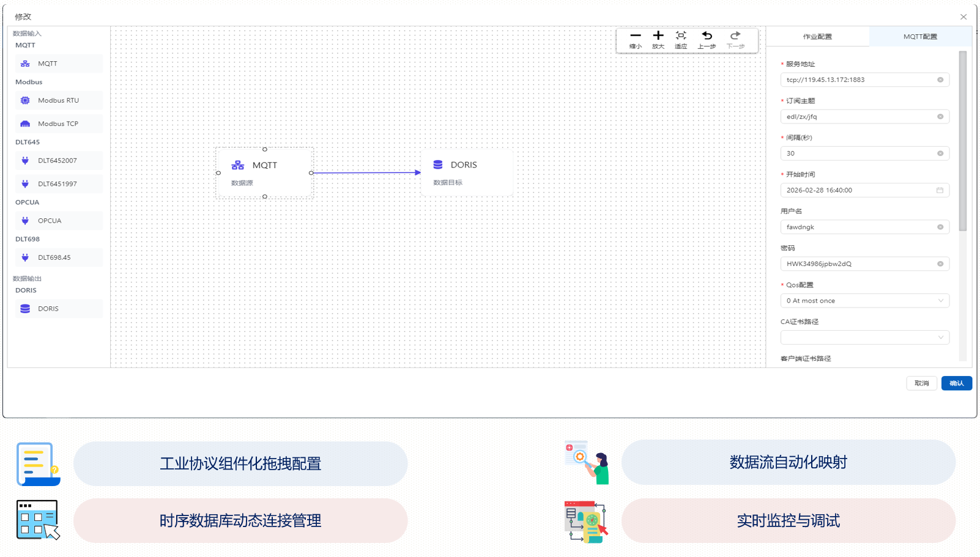Click the 确认 button
This screenshot has width=980, height=557.
957,383
